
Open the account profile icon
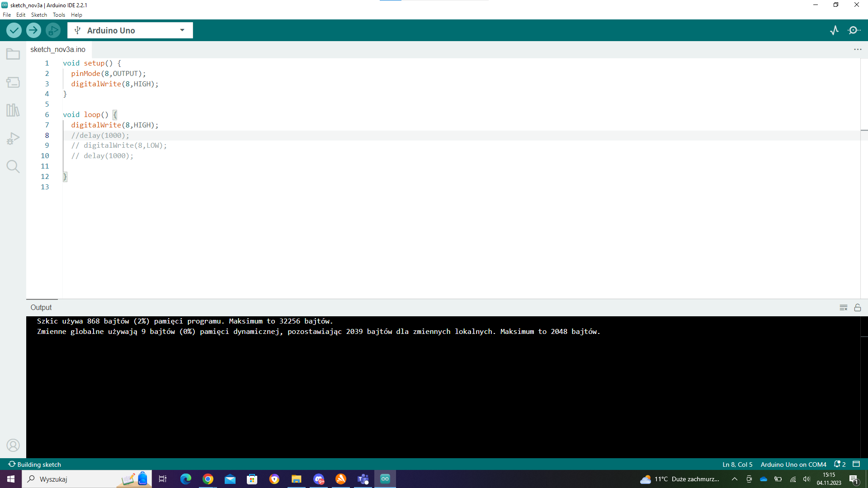(x=13, y=446)
